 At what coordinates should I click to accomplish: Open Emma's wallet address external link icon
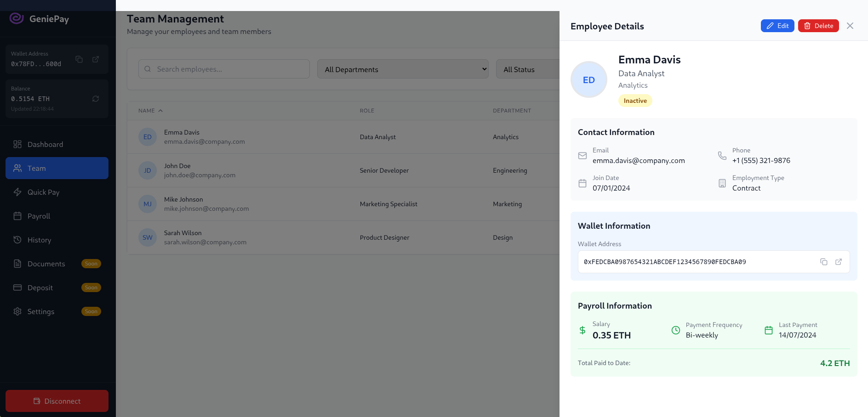coord(838,262)
